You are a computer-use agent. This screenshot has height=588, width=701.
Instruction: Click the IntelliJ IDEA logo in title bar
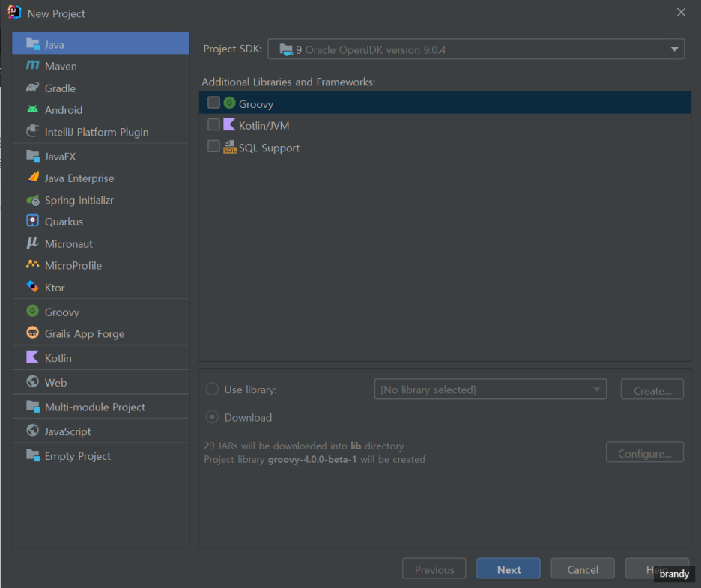click(14, 13)
